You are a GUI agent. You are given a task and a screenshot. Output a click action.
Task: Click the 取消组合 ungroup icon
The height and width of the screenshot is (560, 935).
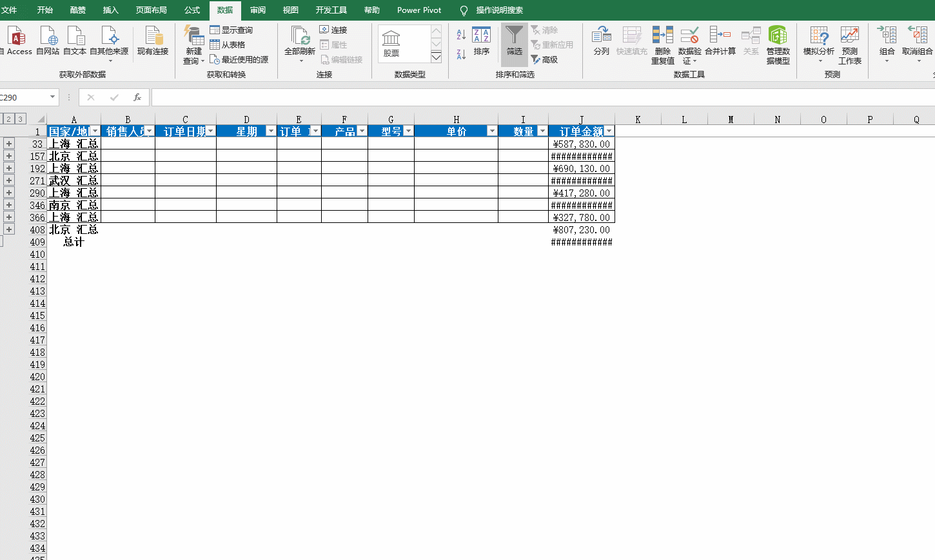click(918, 44)
